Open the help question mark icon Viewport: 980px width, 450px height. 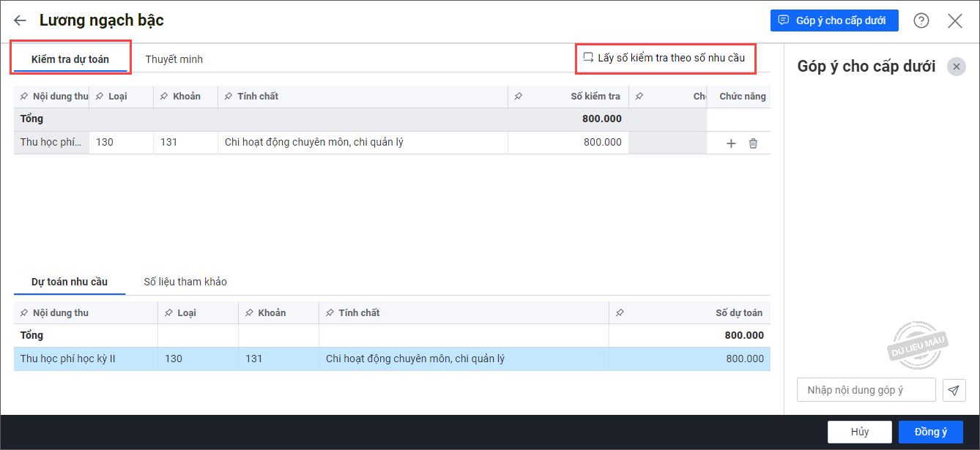[921, 20]
